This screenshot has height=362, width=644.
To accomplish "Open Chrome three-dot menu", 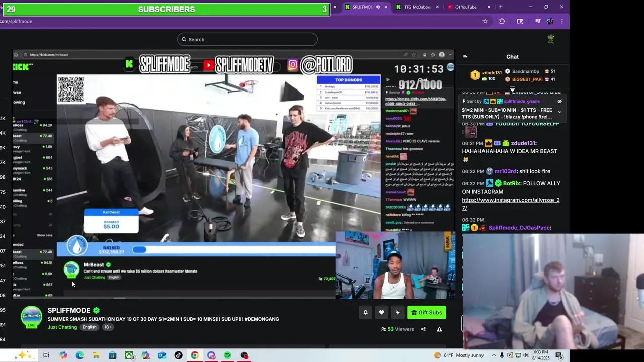I will pos(562,21).
